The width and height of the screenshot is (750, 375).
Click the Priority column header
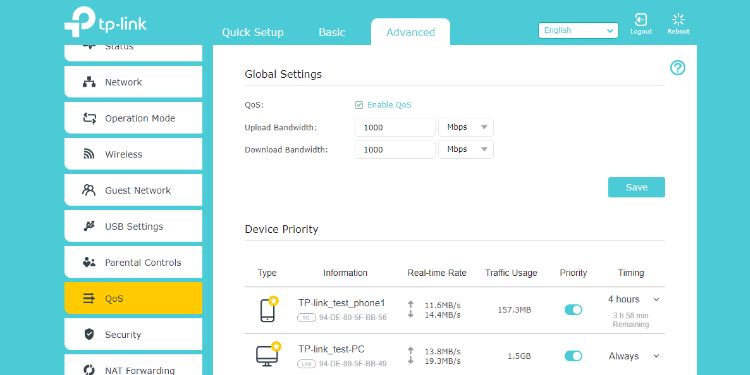pos(573,273)
